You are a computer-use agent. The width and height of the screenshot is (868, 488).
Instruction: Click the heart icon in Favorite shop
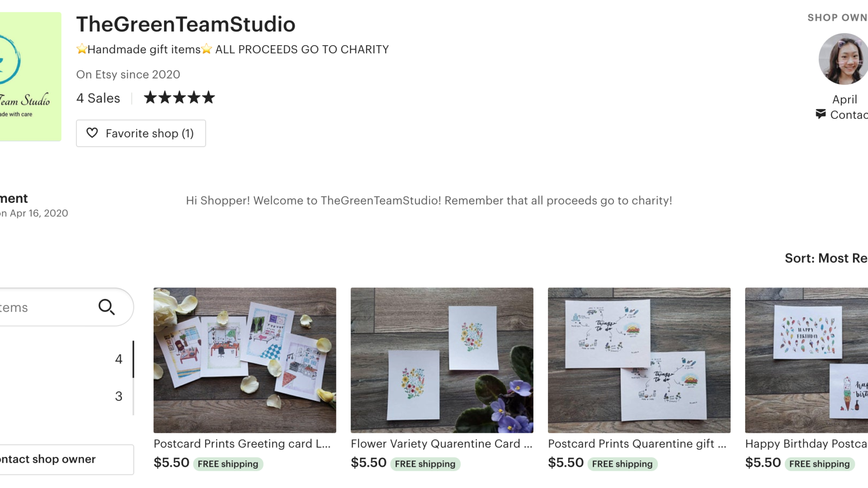92,133
